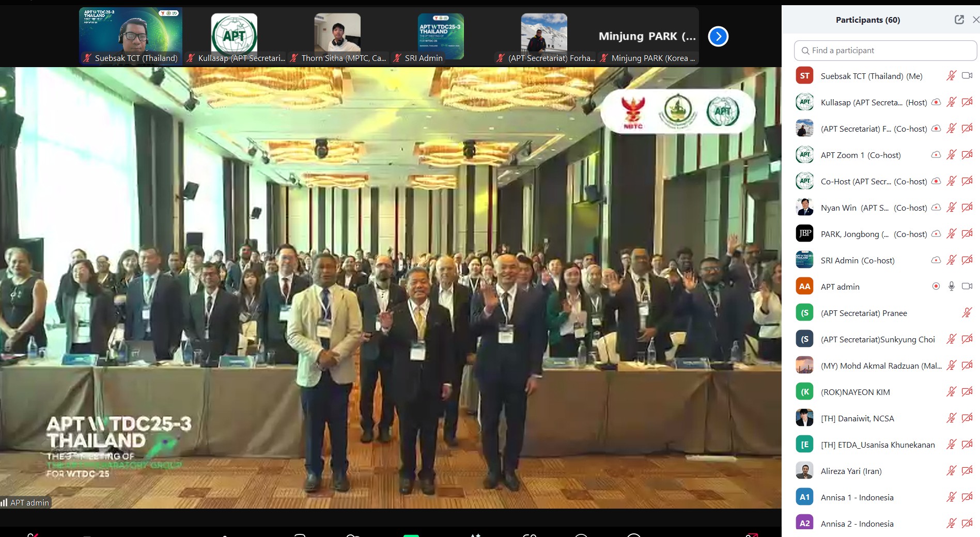Search in Find a participant field
Screen dimensions: 980x537
click(885, 51)
